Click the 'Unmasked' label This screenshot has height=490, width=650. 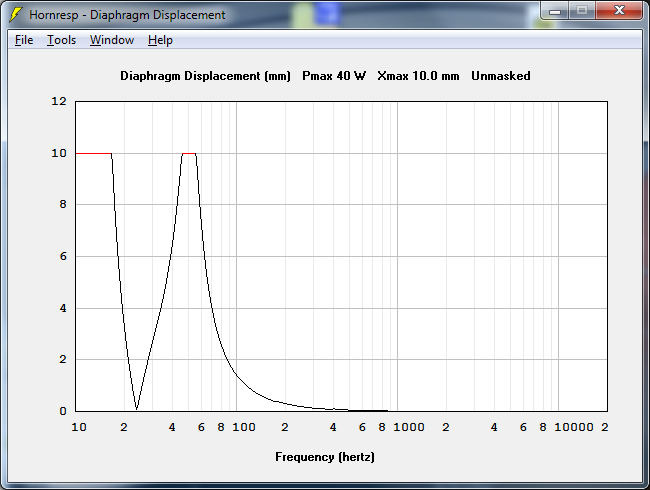pos(501,76)
